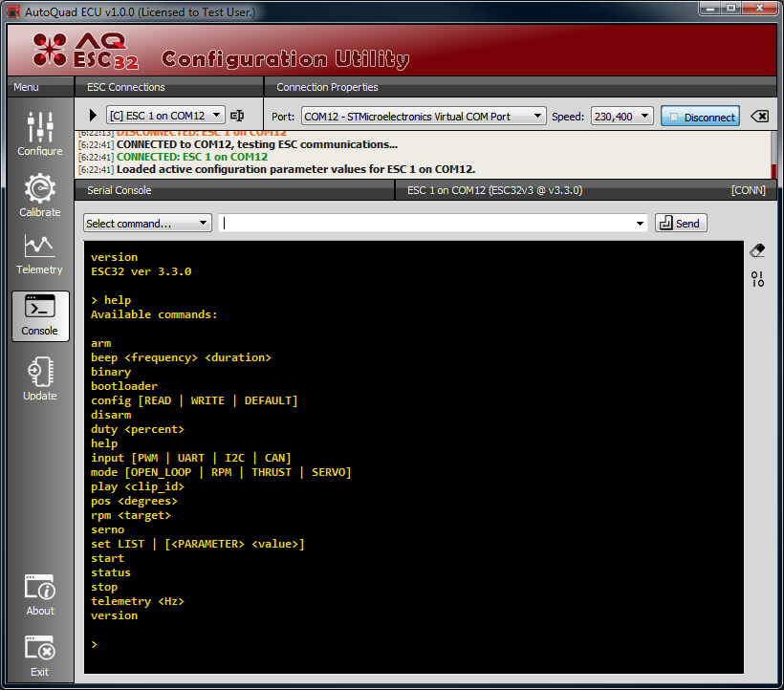This screenshot has width=784, height=690.
Task: Click the 'arm' command line in console
Action: pos(101,343)
